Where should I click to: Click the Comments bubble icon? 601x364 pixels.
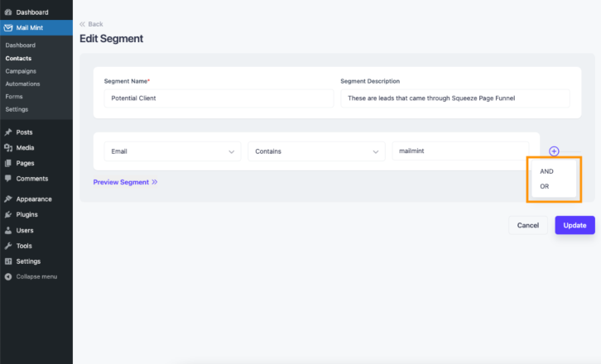[x=8, y=179]
